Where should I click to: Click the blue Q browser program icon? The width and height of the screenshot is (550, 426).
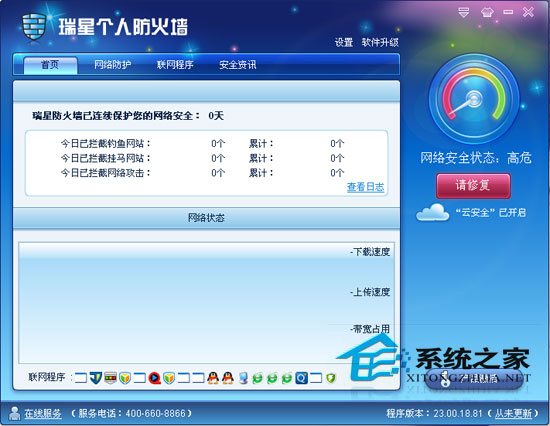tap(301, 378)
